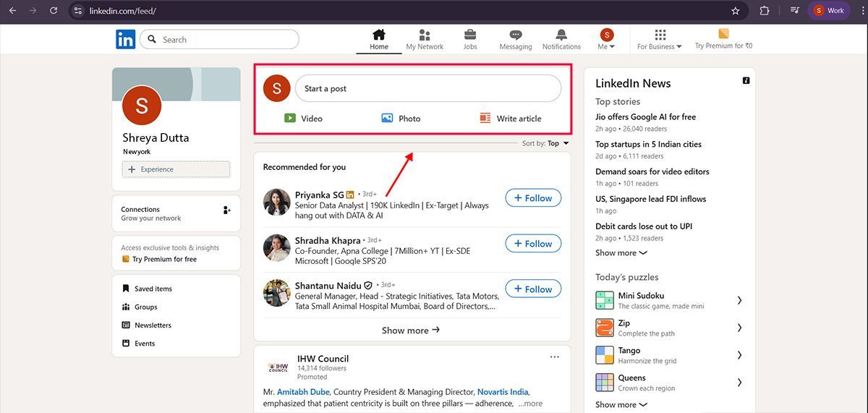Open Saved items
This screenshot has height=413, width=868.
(147, 289)
